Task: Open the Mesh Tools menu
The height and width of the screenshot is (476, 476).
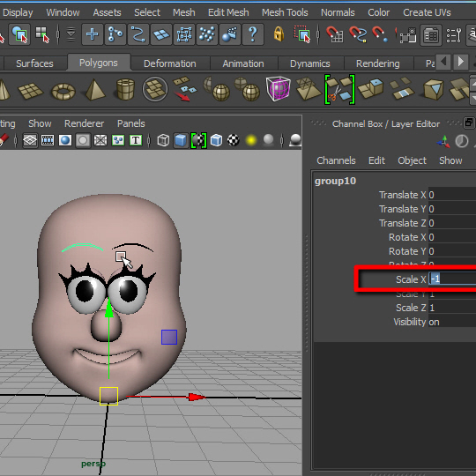Action: [285, 12]
